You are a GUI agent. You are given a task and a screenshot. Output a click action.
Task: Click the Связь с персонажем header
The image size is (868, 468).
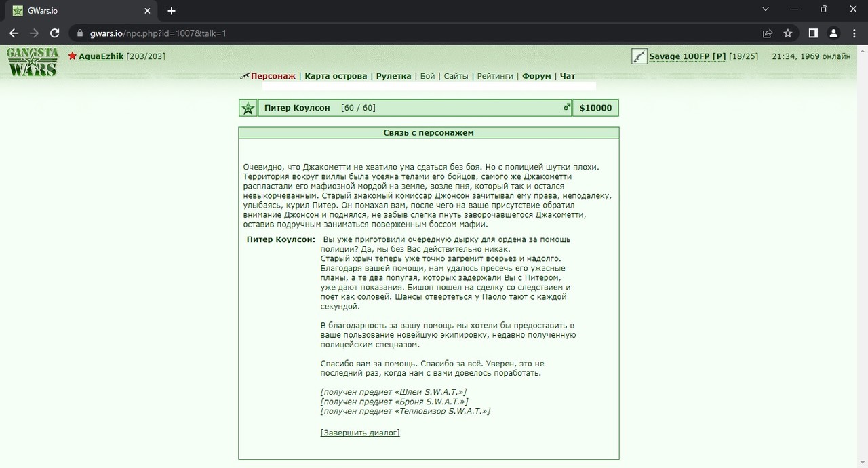point(429,132)
